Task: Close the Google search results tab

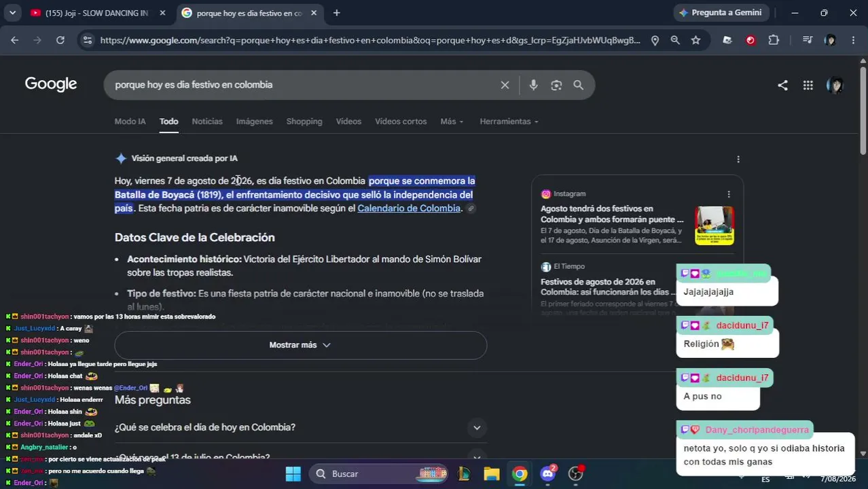Action: [313, 13]
